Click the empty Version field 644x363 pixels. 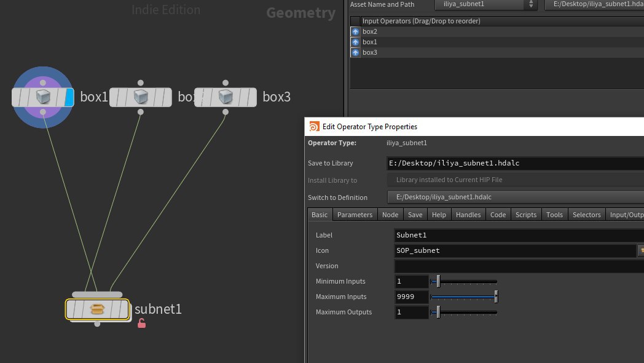coord(519,266)
